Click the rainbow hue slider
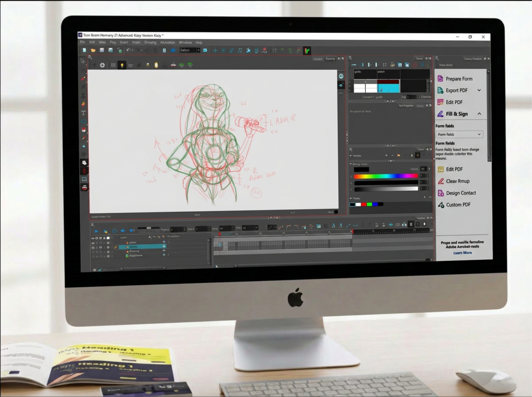Viewport: 532px width, 397px height. click(x=386, y=176)
